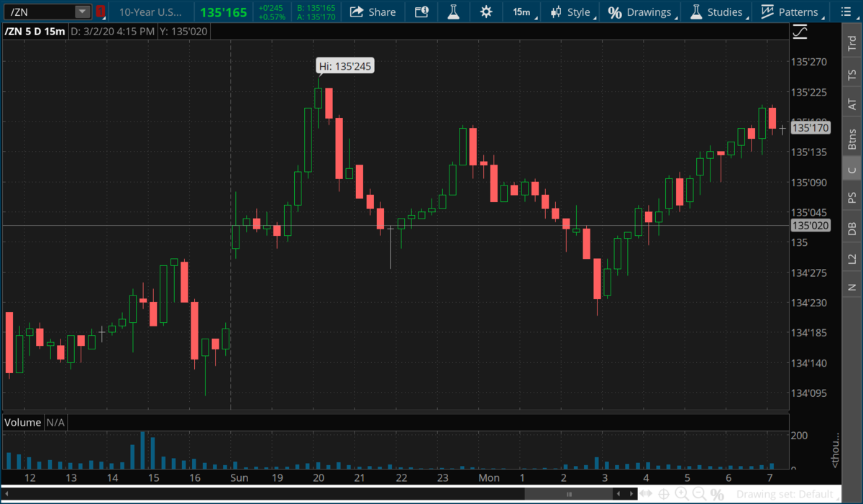Viewport: 863px width, 504px height.
Task: Click the percent icon in bottom bar
Action: coord(717,494)
